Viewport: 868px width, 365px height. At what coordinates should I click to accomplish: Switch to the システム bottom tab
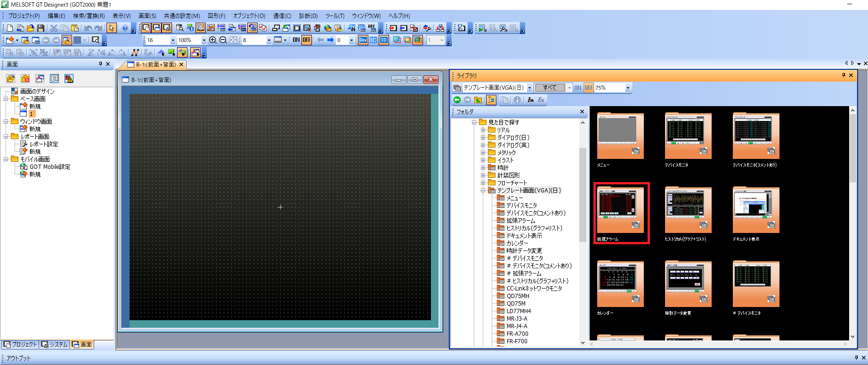click(54, 345)
